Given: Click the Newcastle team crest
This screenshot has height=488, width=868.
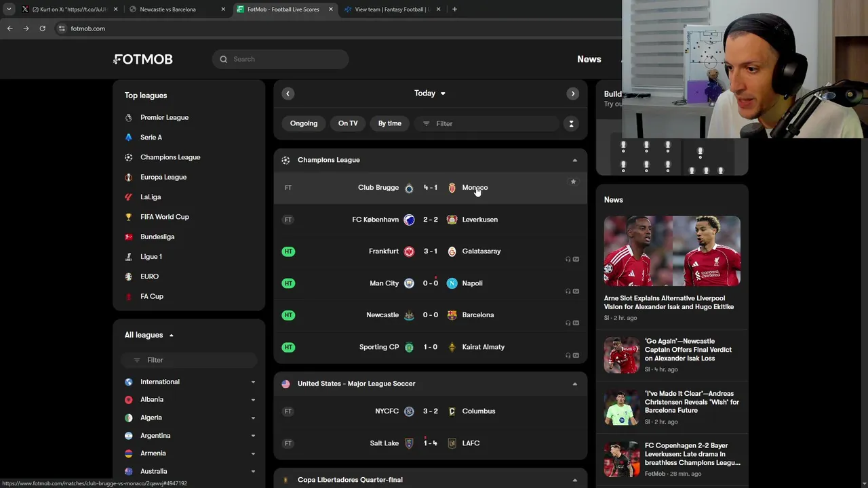Looking at the screenshot, I should tap(409, 315).
